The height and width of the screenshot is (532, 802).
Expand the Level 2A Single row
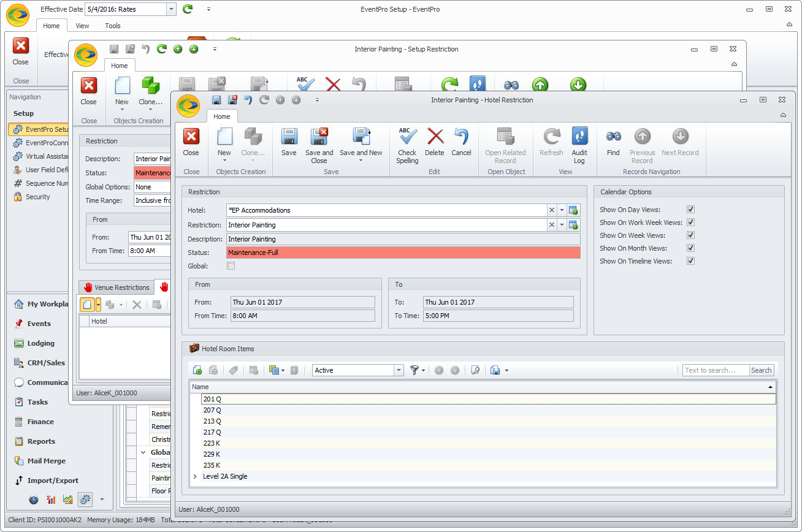(x=195, y=476)
